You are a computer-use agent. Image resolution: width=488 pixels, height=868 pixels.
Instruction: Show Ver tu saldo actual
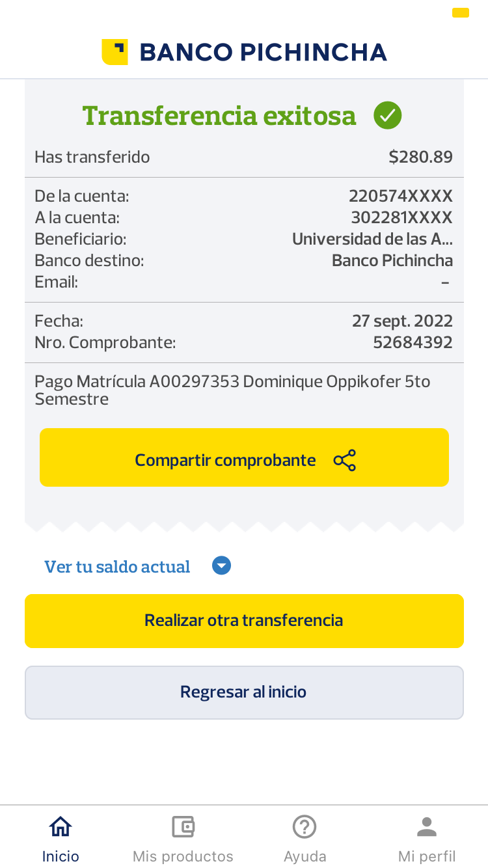[117, 567]
